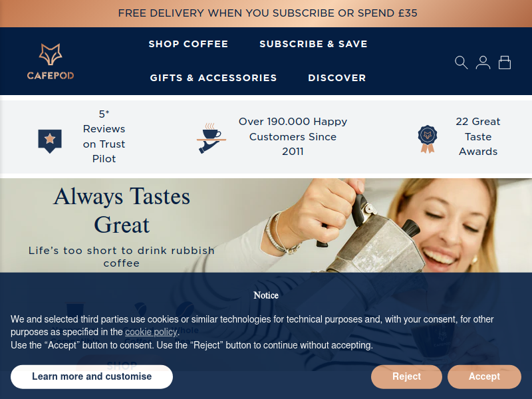The height and width of the screenshot is (399, 532).
Task: Accept cookies in the notice
Action: (x=484, y=376)
